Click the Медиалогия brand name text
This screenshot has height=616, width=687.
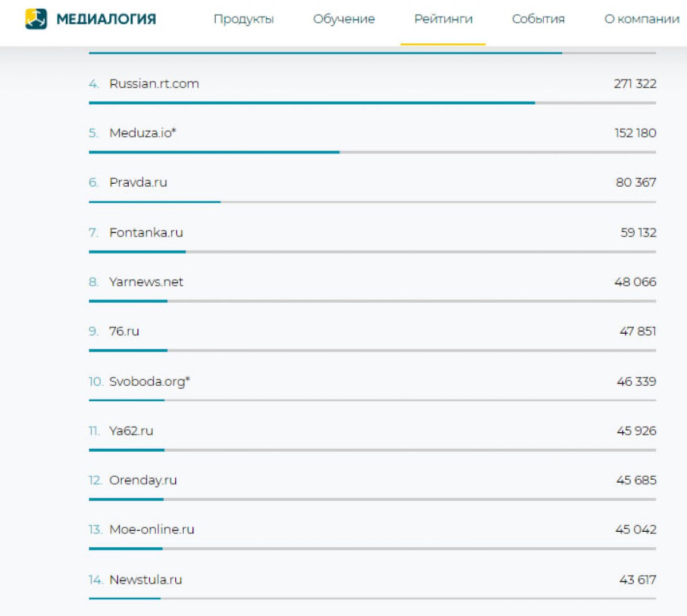point(106,19)
